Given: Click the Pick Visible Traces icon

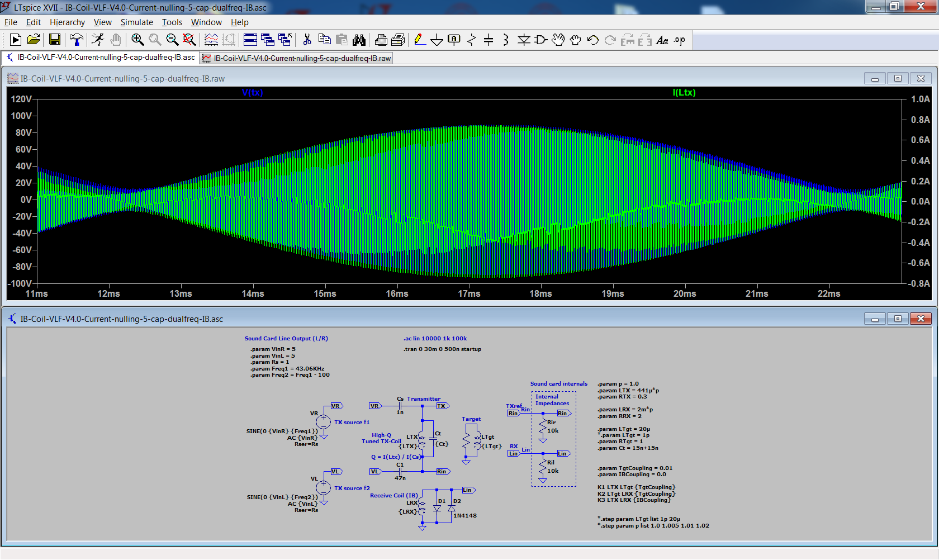Looking at the screenshot, I should [211, 40].
